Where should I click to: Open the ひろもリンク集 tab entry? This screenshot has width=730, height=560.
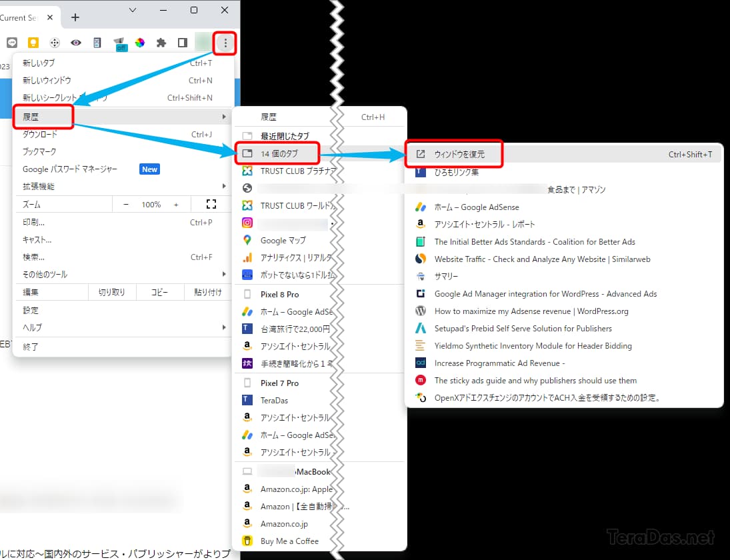564,172
